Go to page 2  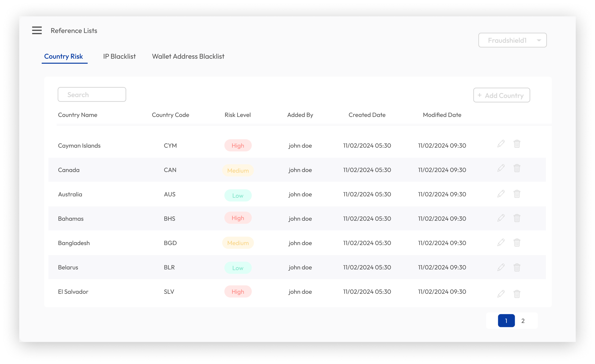pyautogui.click(x=523, y=321)
